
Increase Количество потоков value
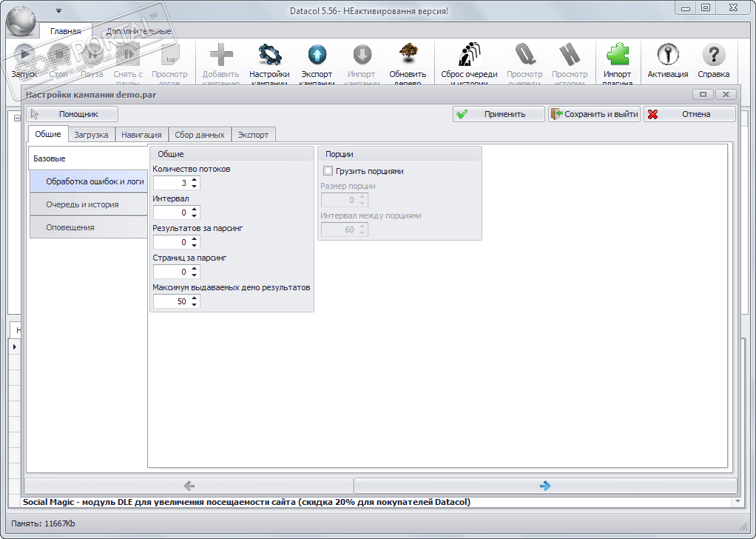click(x=195, y=179)
